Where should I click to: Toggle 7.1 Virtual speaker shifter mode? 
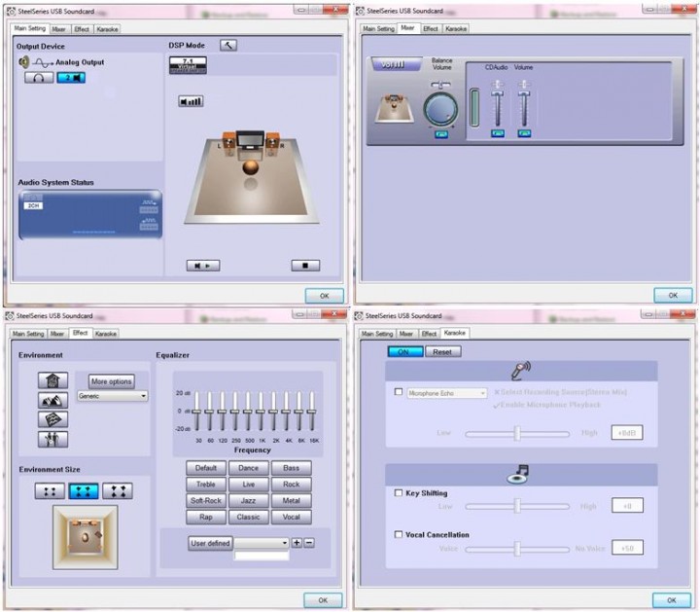click(188, 65)
